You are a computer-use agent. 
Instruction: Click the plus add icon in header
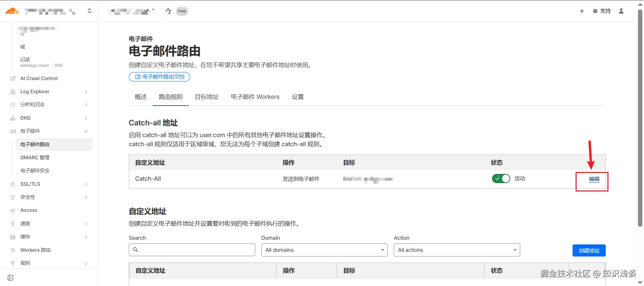point(582,11)
